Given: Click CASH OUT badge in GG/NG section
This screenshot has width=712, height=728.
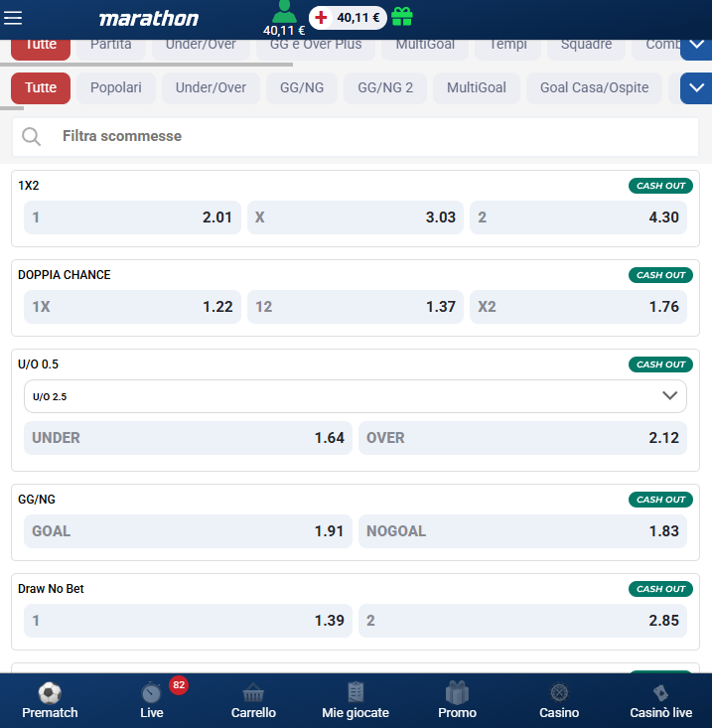Looking at the screenshot, I should [660, 500].
